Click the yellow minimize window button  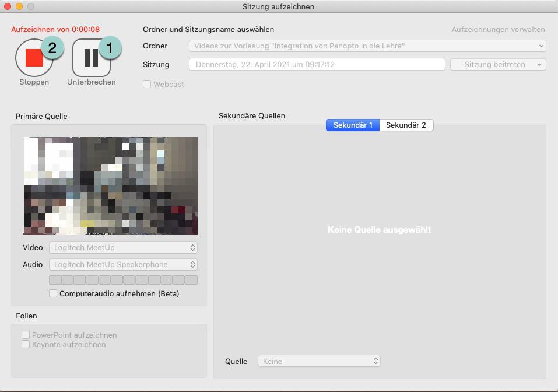(x=19, y=6)
